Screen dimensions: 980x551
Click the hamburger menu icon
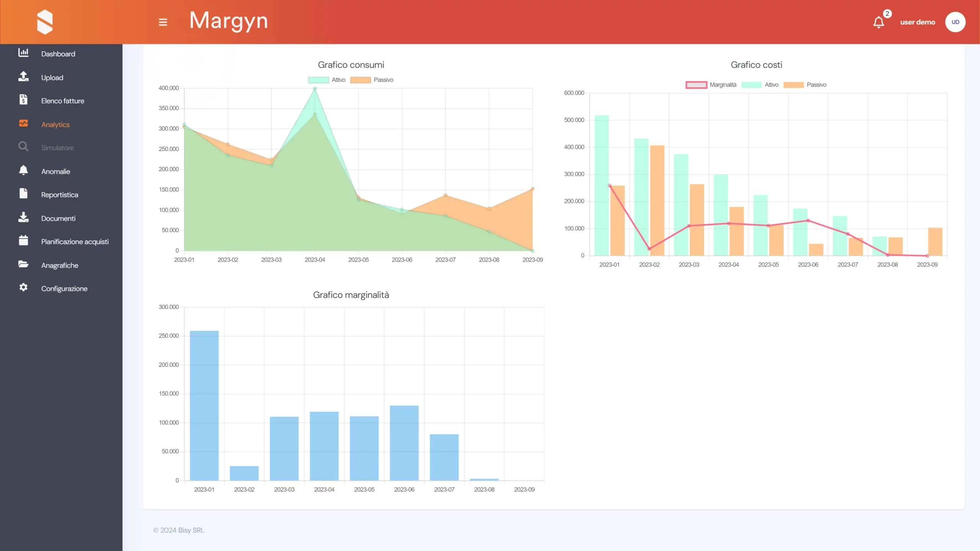point(163,22)
